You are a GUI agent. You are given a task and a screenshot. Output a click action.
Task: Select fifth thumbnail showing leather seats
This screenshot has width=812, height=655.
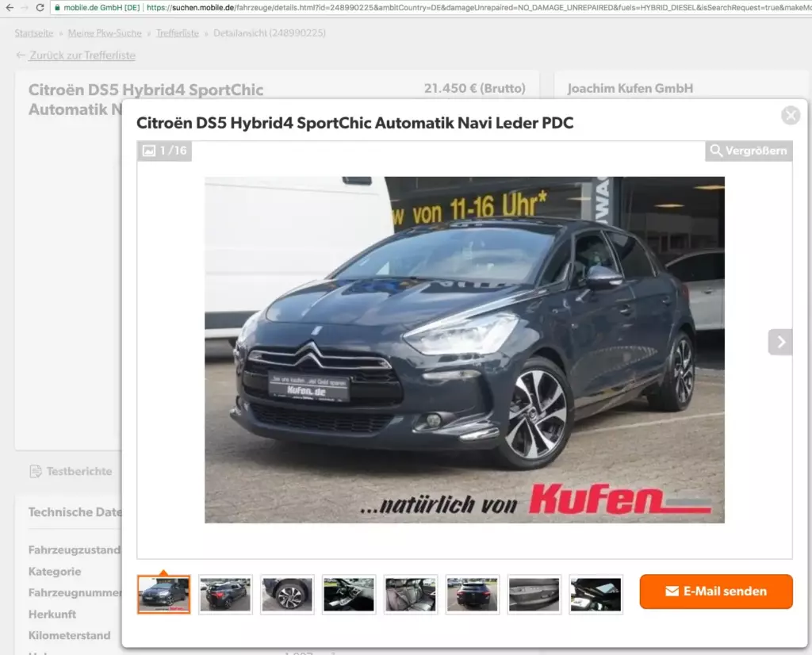[x=410, y=595]
